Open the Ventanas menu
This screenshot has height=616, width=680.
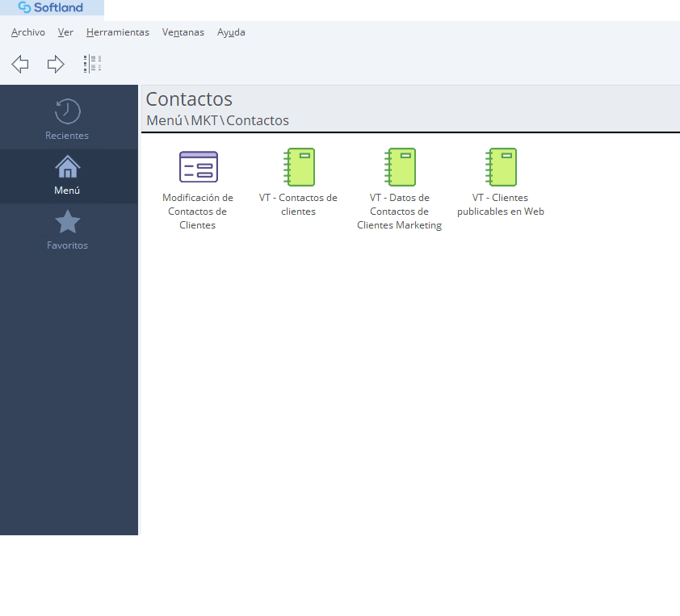pos(183,32)
